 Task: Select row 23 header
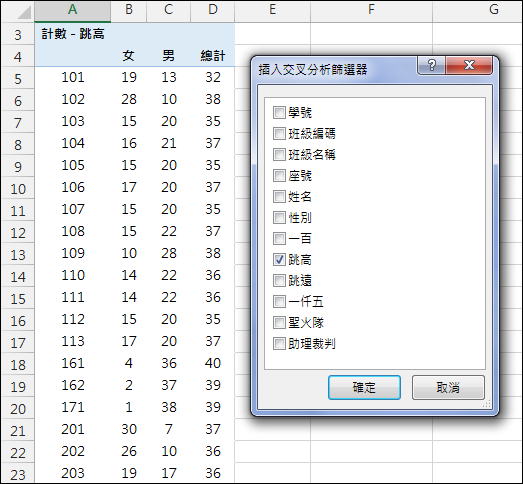(x=18, y=474)
